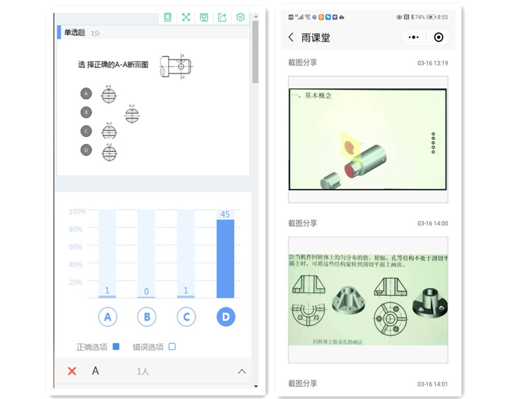532x399 pixels.
Task: Click the highlighted D result button
Action: [x=225, y=317]
